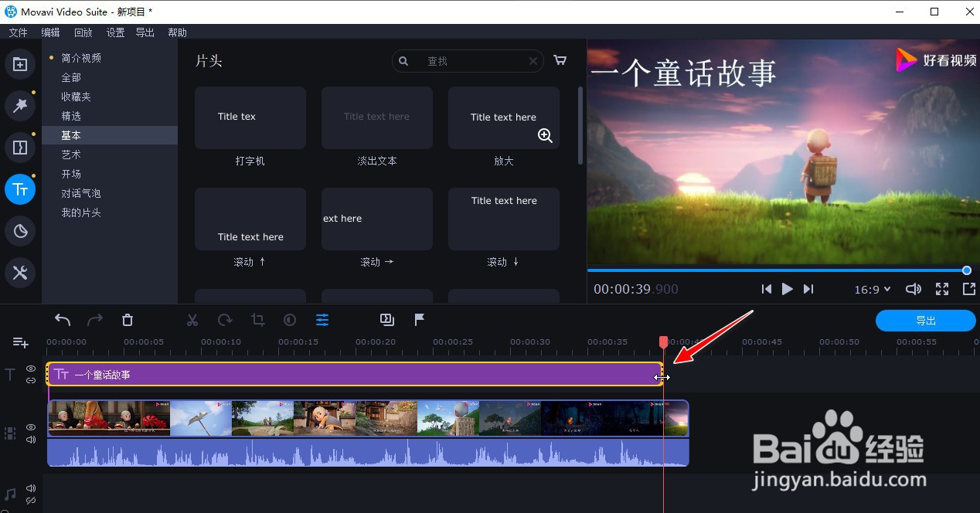The width and height of the screenshot is (980, 513).
Task: Select 收藏夹 category
Action: (x=76, y=97)
